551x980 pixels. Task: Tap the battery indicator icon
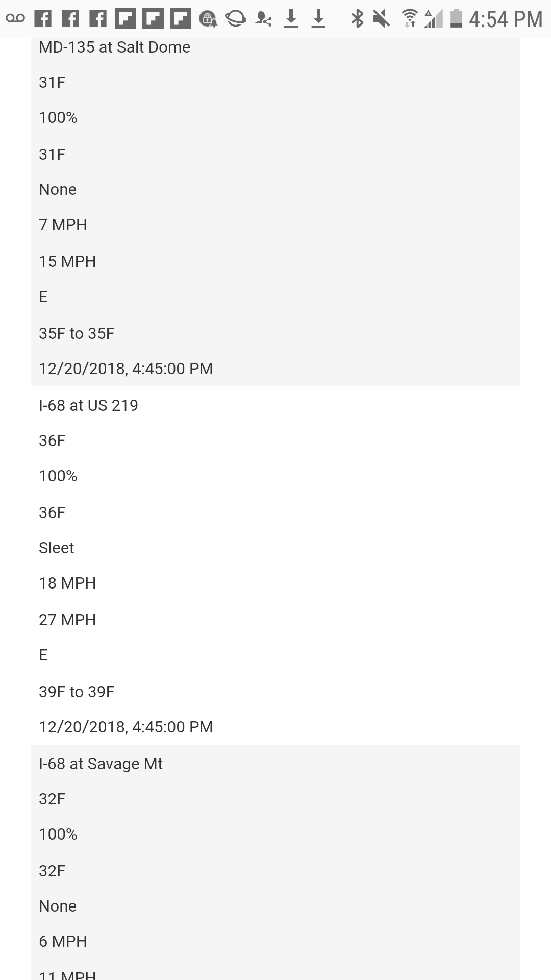point(456,19)
